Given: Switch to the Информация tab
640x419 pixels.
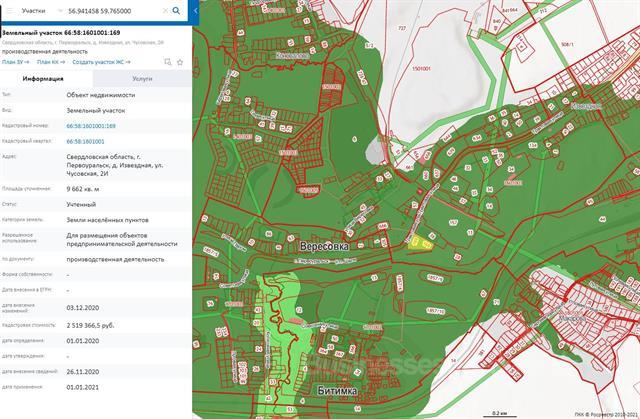Looking at the screenshot, I should coord(44,78).
